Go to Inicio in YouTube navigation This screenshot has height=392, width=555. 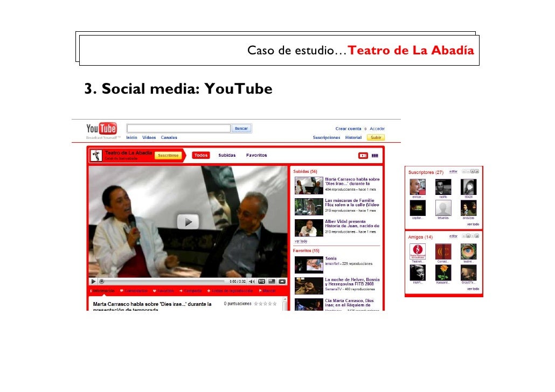131,138
